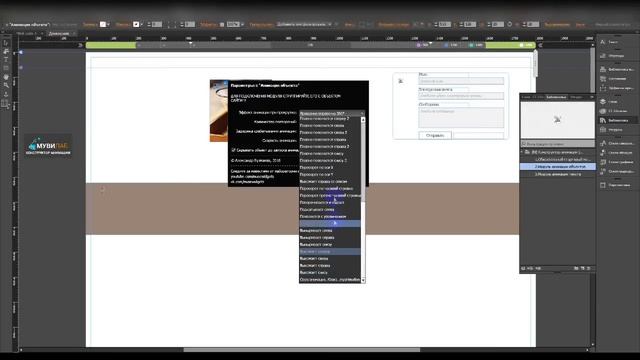The image size is (640, 360).
Task: Click the Library item preview thumbnail
Action: pos(558,120)
